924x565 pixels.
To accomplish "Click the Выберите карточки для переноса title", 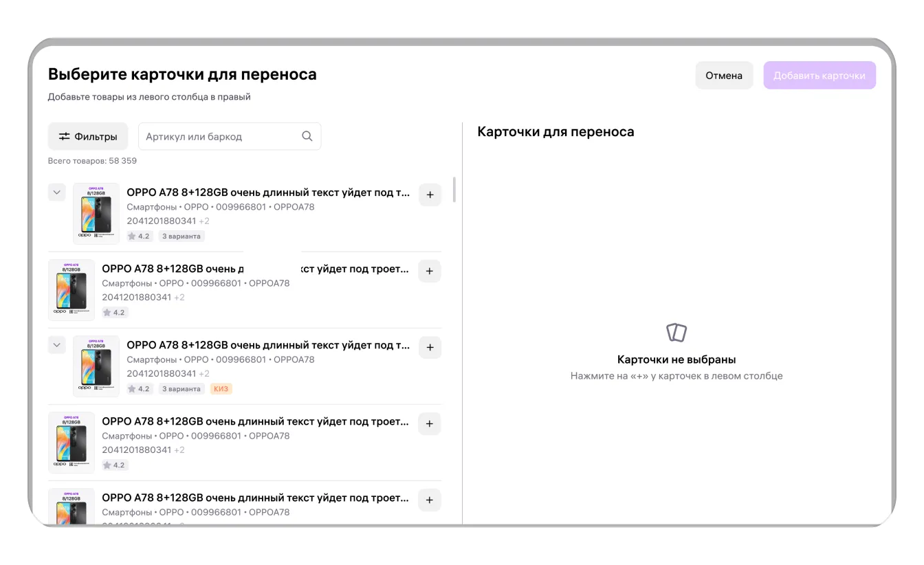I will point(182,74).
